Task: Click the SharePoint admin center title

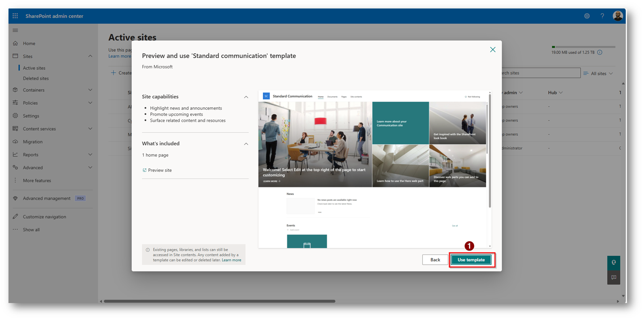Action: click(54, 16)
